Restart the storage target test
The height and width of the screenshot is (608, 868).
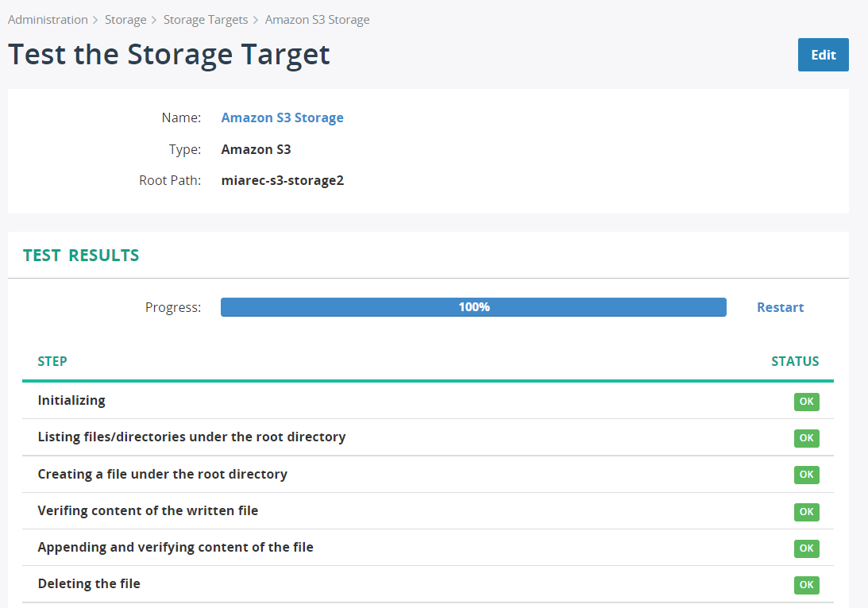(780, 308)
